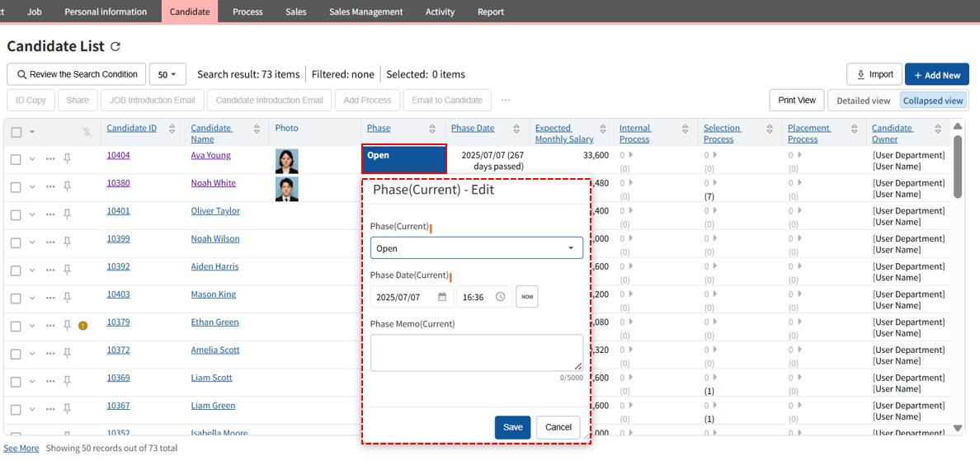
Task: Click the See More link
Action: point(21,448)
